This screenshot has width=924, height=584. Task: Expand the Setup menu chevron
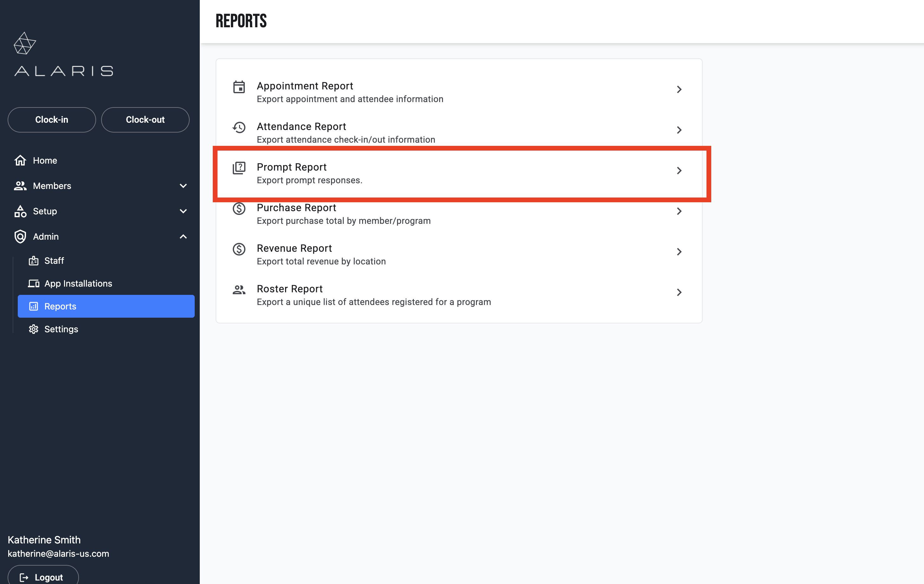(x=183, y=211)
